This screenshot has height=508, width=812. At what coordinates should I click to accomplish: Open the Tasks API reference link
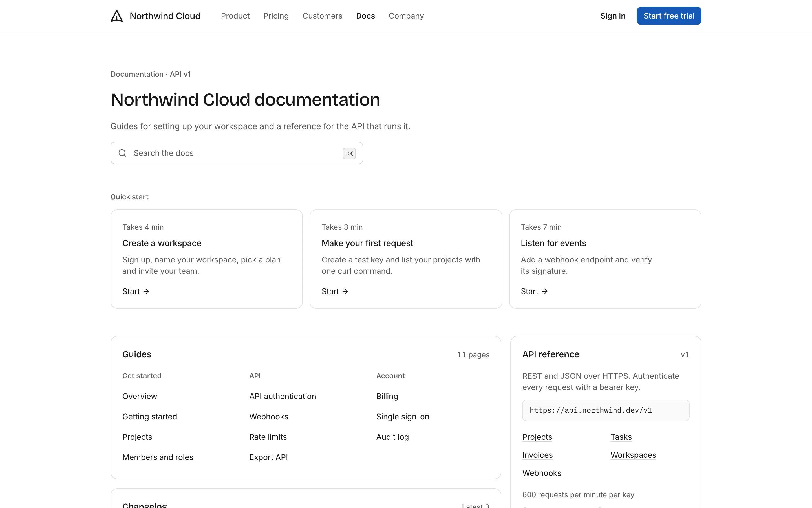621,437
